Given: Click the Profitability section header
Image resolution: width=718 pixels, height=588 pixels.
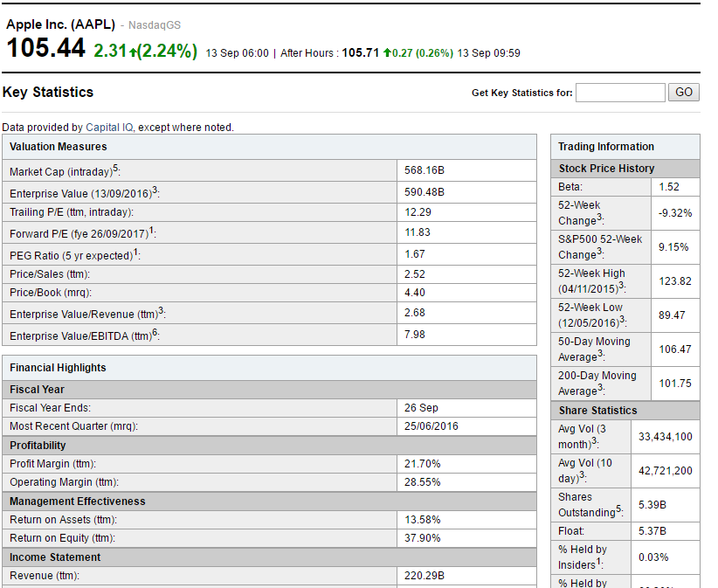Looking at the screenshot, I should point(38,446).
